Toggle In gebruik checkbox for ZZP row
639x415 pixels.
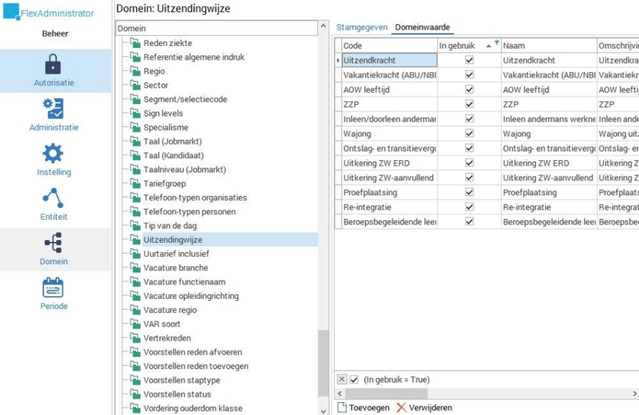[x=469, y=103]
